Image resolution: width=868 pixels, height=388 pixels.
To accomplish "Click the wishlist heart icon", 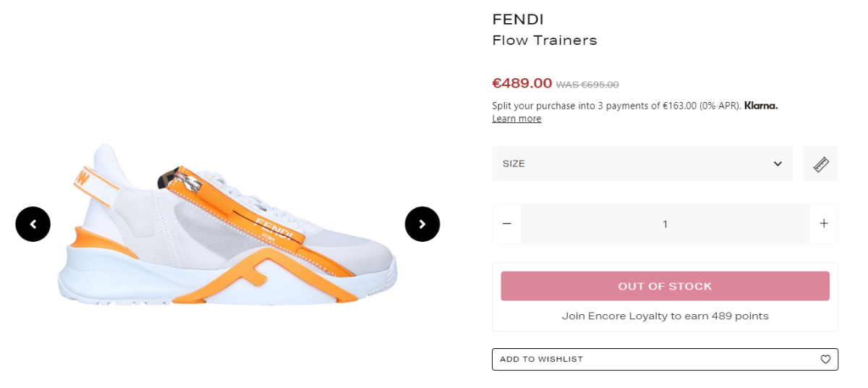I will [825, 359].
